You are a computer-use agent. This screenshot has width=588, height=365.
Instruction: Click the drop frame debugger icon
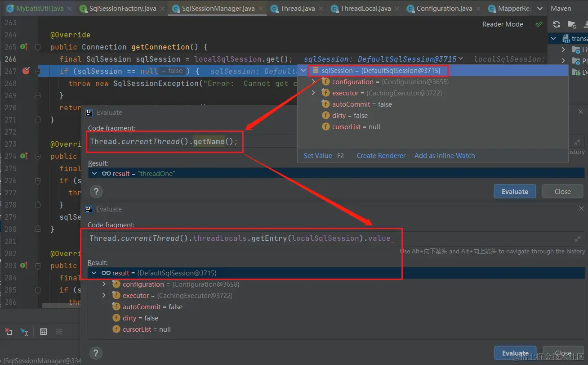[9, 332]
